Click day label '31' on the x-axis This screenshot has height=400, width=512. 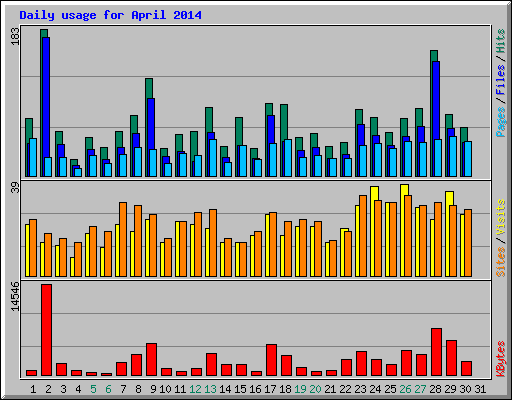[x=480, y=389]
